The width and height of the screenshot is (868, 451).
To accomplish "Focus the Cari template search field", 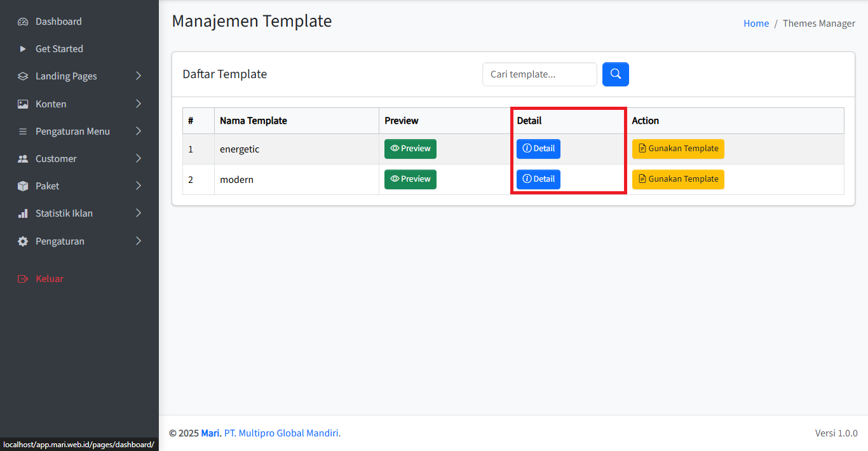I will click(x=539, y=74).
